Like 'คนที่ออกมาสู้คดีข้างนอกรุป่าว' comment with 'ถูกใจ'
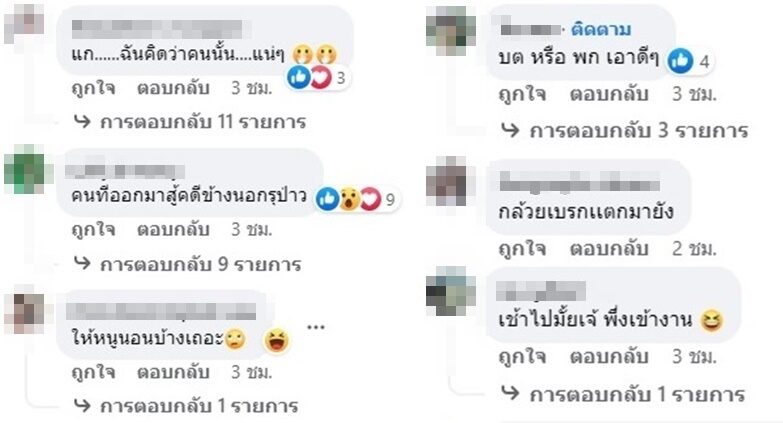Image resolution: width=783 pixels, height=423 pixels. [93, 229]
